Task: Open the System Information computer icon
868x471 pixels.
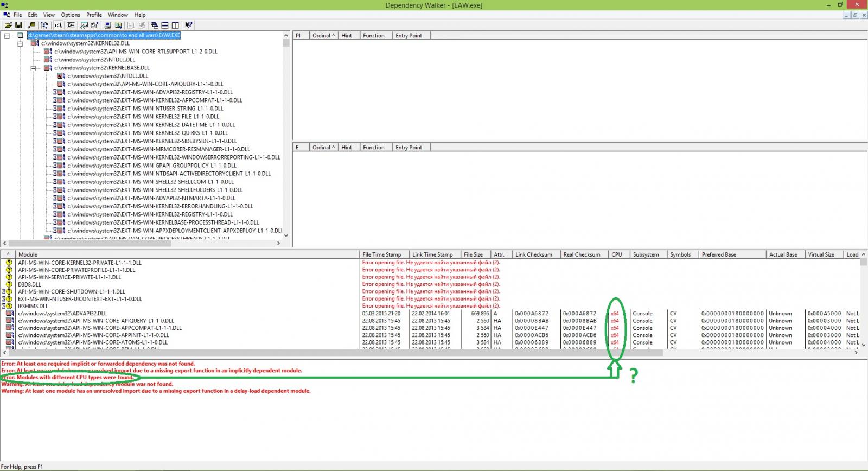Action: tap(107, 25)
